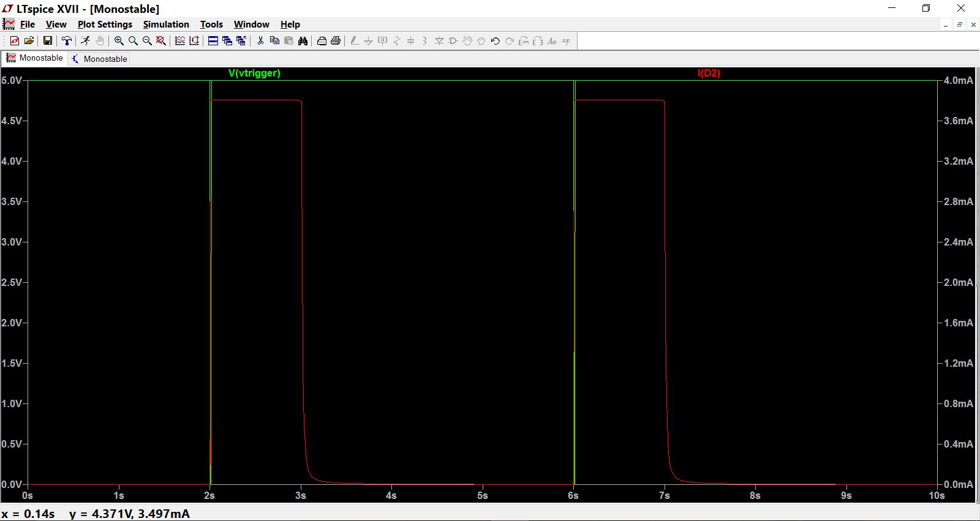This screenshot has height=521, width=980.
Task: Click the V(vtrigger) trace label
Action: pyautogui.click(x=254, y=73)
